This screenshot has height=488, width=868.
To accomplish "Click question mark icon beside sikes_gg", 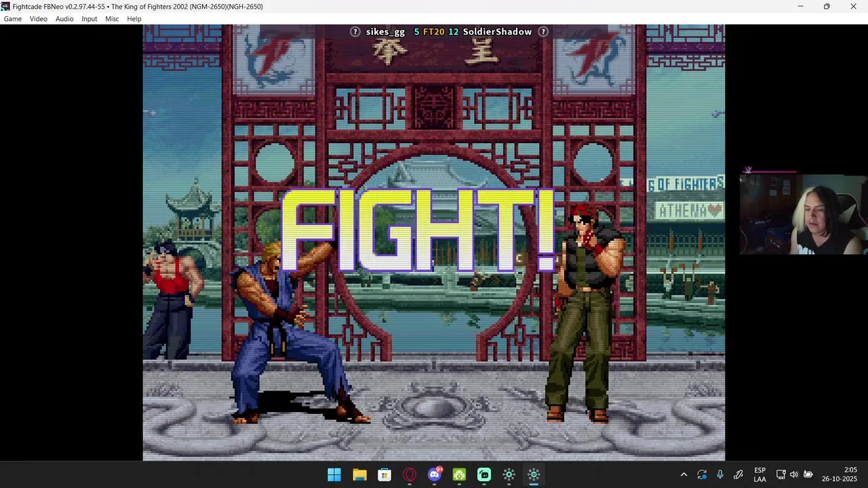I will pyautogui.click(x=355, y=32).
